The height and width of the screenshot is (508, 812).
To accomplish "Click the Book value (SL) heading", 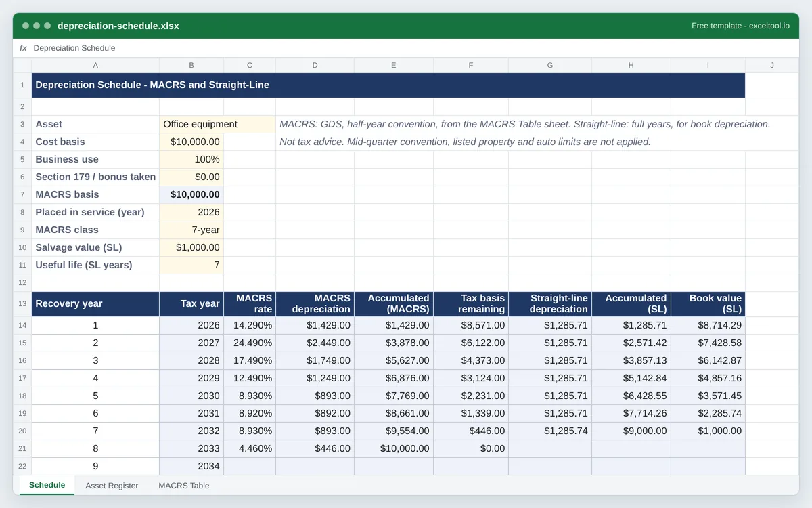I will 708,303.
